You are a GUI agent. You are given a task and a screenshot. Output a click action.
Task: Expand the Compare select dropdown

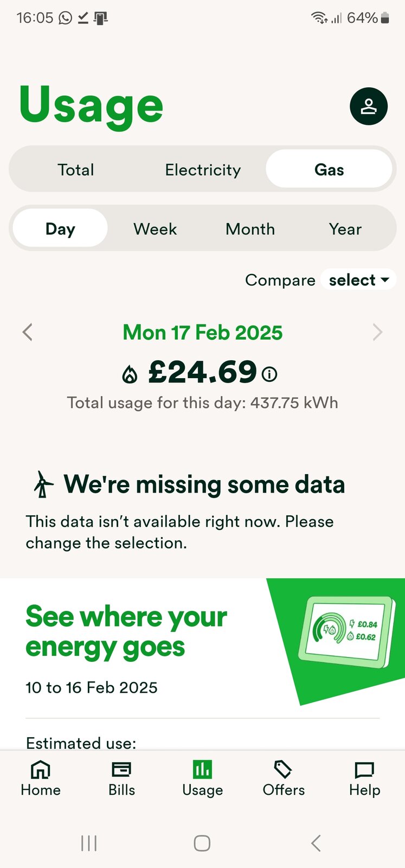358,280
